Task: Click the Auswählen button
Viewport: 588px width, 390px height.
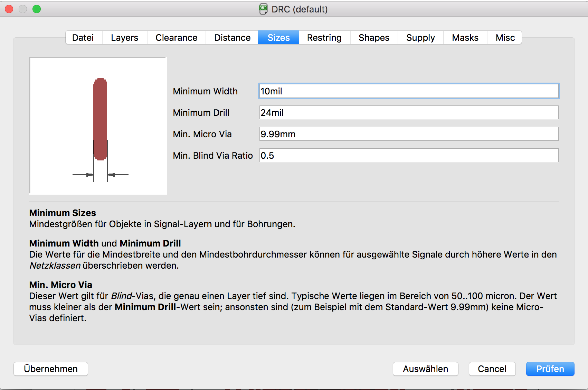Action: pos(425,369)
